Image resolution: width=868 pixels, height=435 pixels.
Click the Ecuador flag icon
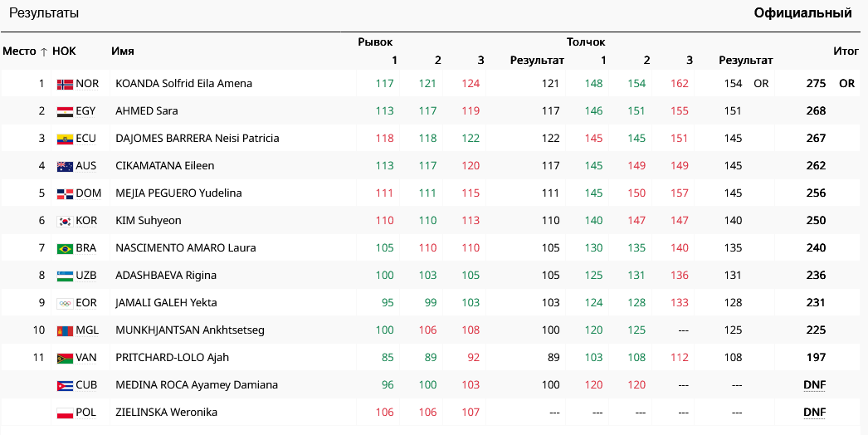(65, 139)
